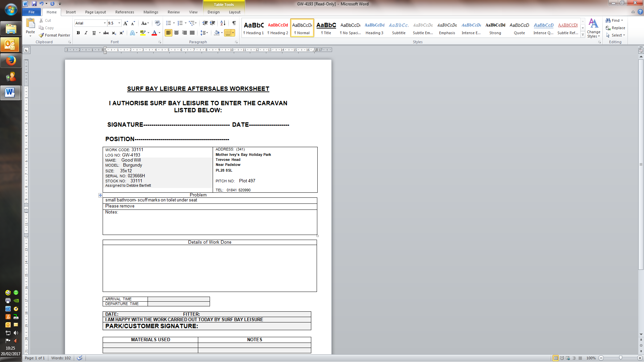Click the Grow Font icon
644x362 pixels.
(125, 23)
